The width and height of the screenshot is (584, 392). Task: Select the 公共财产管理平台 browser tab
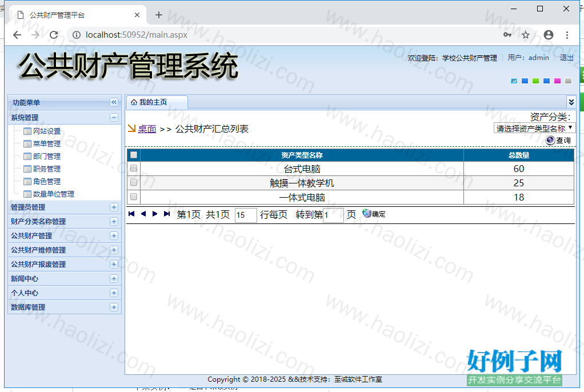(x=77, y=15)
